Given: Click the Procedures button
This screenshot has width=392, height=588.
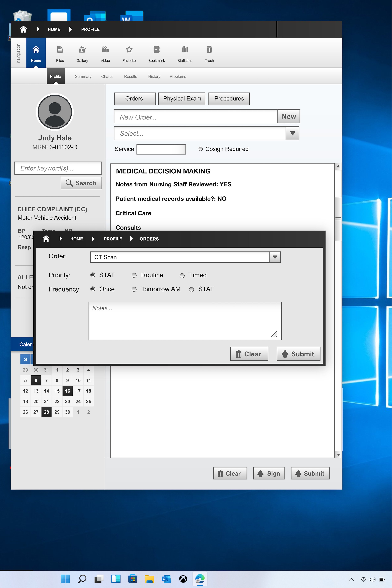Looking at the screenshot, I should [x=229, y=98].
